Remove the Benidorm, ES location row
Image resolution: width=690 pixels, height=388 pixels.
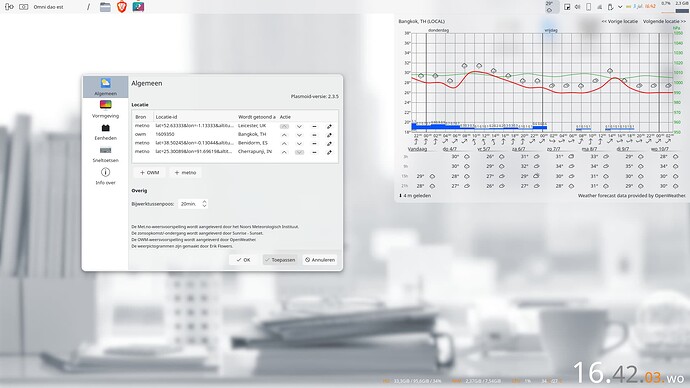point(314,143)
